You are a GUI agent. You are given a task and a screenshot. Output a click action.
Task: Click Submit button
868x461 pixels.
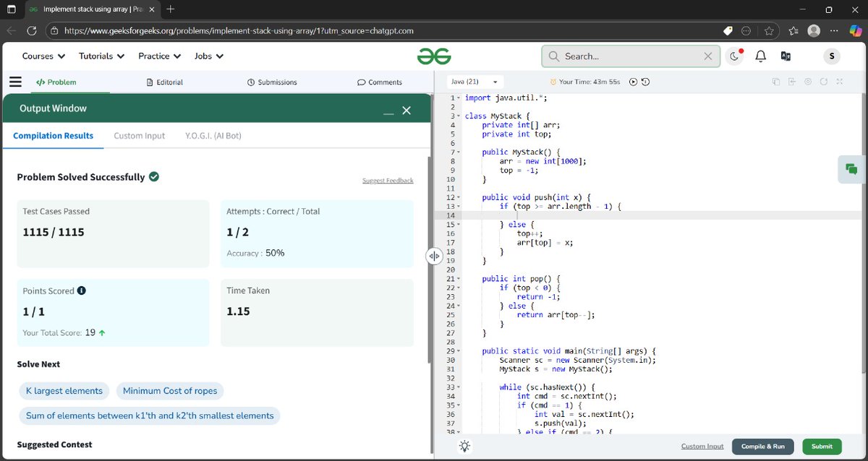(x=822, y=447)
